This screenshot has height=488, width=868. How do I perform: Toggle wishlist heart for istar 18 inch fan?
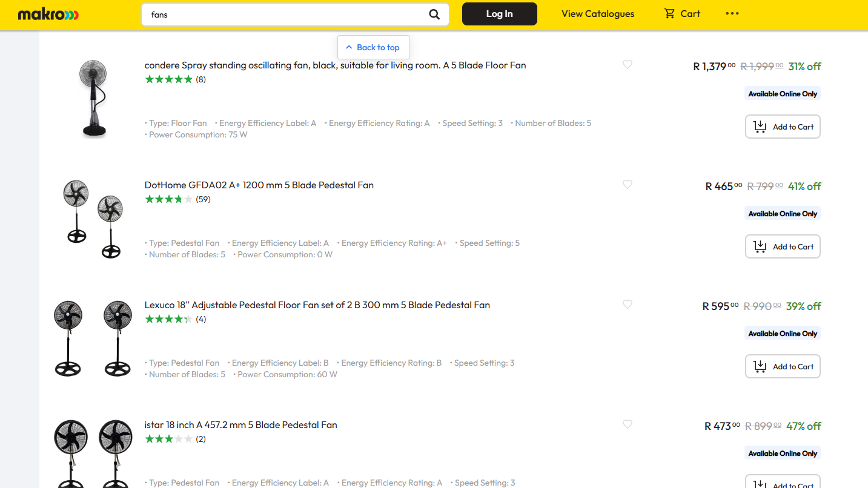pos(628,424)
